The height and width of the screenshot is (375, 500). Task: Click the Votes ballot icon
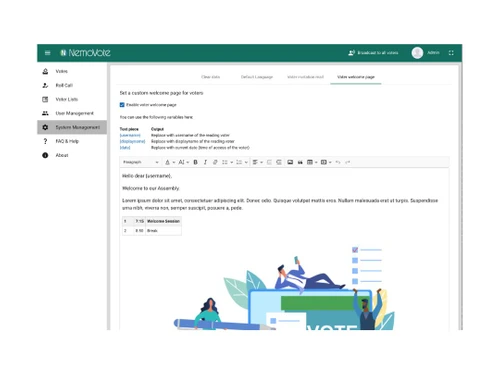tap(45, 71)
